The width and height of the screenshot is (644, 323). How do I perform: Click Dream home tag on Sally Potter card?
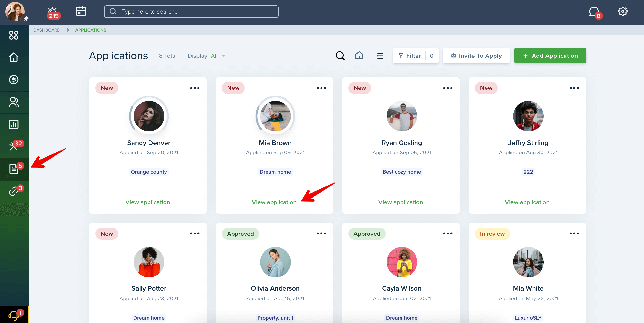(x=149, y=318)
